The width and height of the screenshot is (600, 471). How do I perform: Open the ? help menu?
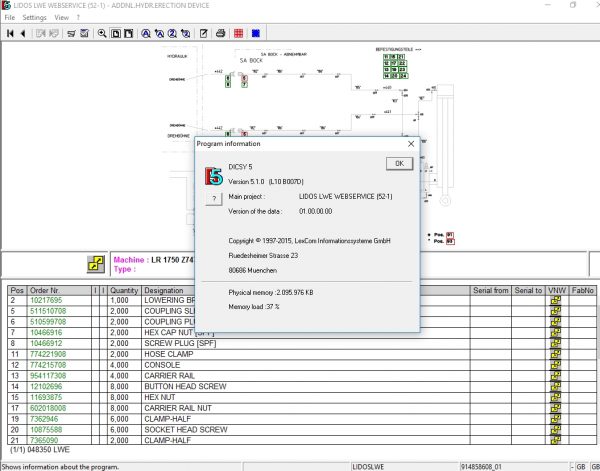78,18
